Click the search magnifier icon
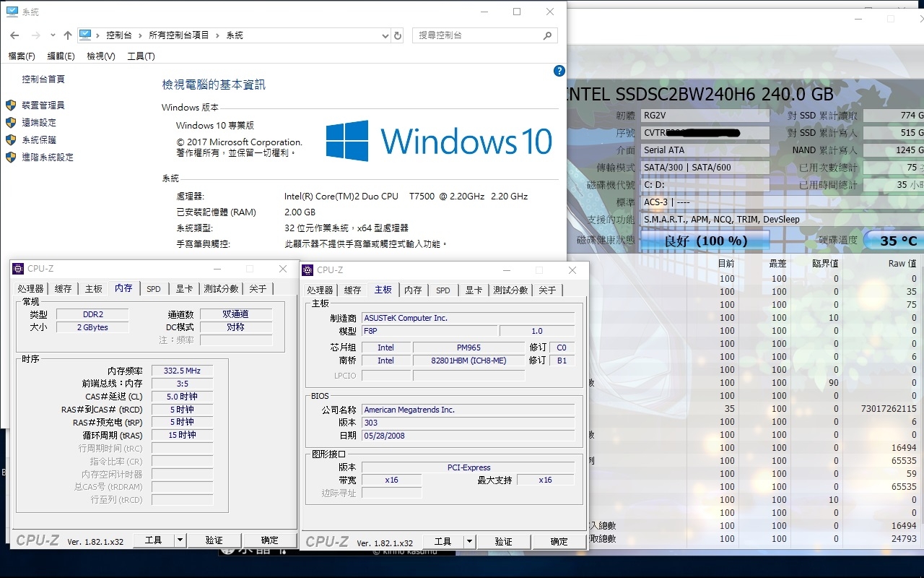The height and width of the screenshot is (578, 924). click(x=547, y=35)
